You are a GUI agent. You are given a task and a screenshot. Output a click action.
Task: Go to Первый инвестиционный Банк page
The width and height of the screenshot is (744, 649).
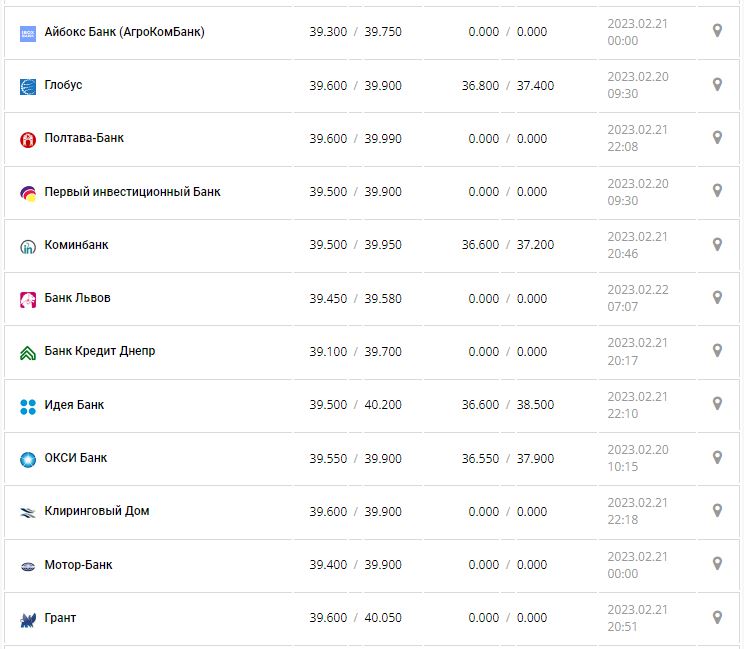pos(132,191)
